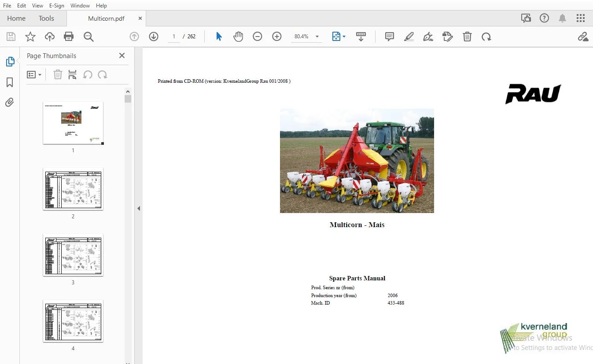This screenshot has height=364, width=593.
Task: Go to the previous page with the up arrow
Action: (x=134, y=37)
